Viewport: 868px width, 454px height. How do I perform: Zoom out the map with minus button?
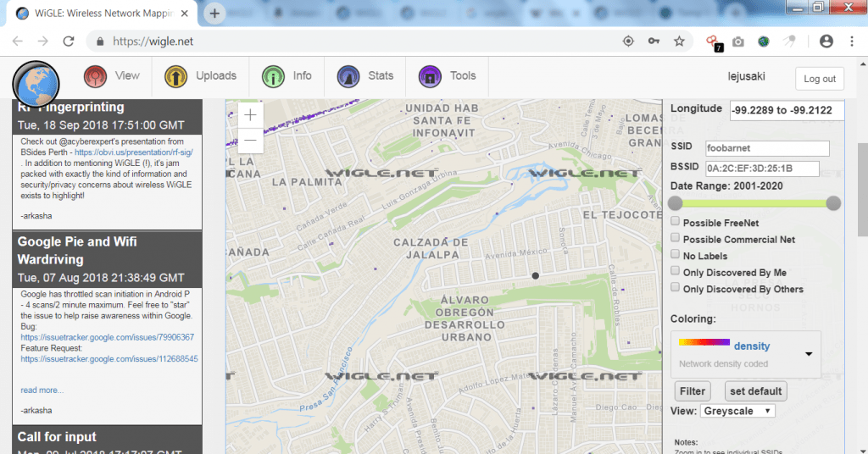tap(250, 141)
